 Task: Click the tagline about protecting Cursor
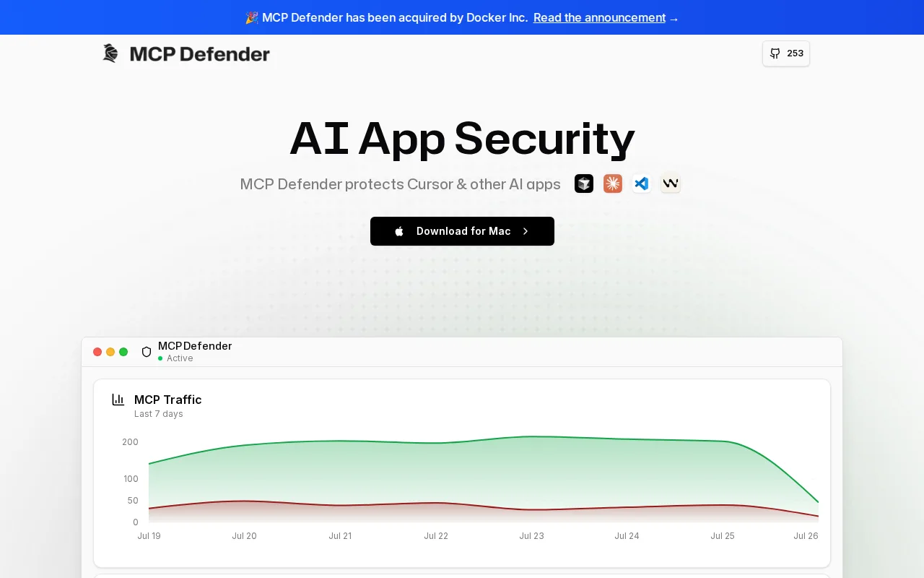401,184
